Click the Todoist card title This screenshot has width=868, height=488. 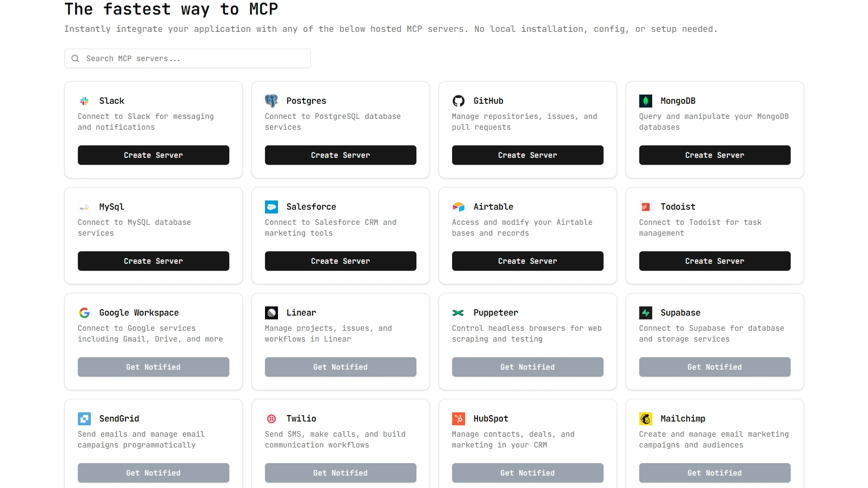tap(678, 207)
